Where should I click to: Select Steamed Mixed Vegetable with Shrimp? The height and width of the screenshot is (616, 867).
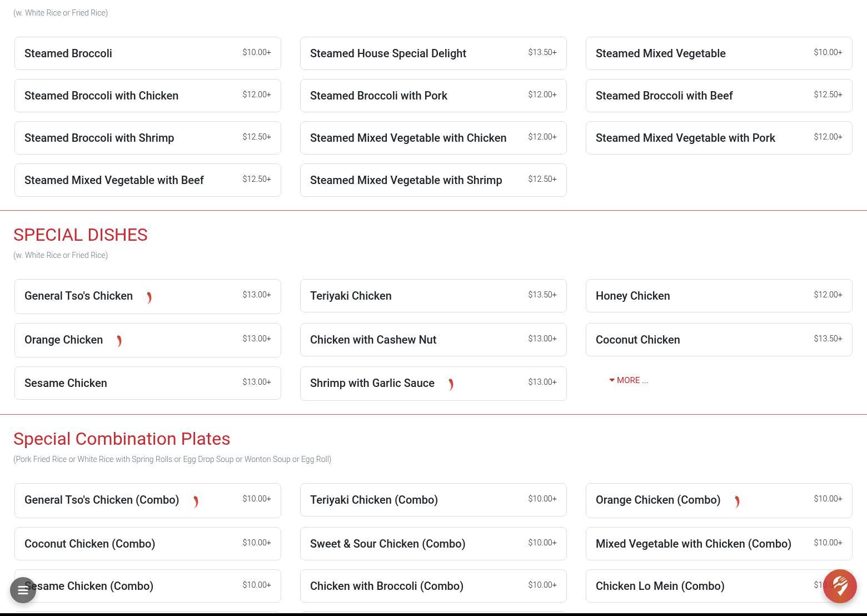point(433,180)
